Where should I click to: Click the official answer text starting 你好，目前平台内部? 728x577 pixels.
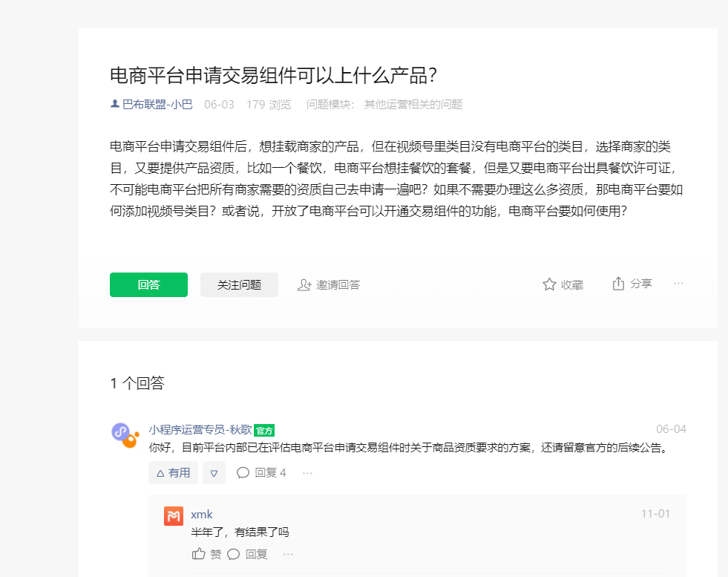[410, 448]
